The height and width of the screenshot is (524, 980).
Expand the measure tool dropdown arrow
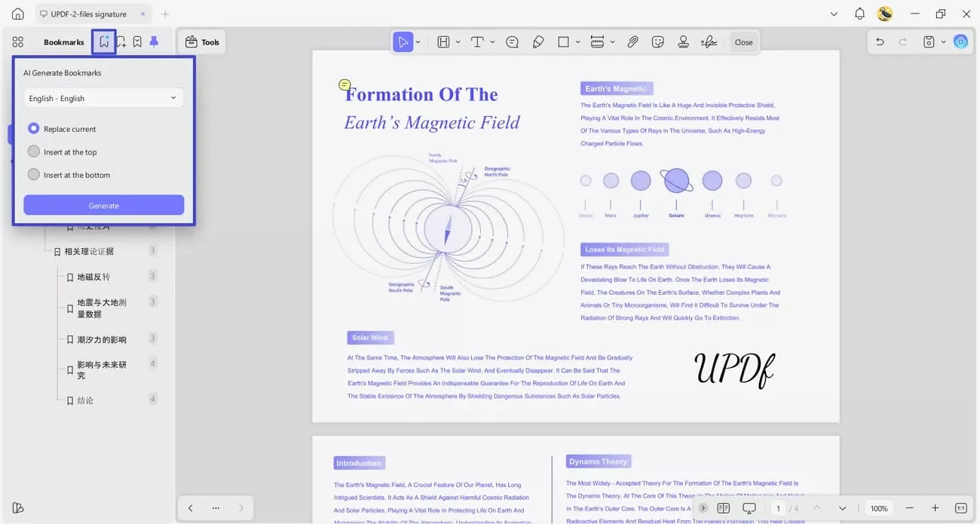pos(612,42)
